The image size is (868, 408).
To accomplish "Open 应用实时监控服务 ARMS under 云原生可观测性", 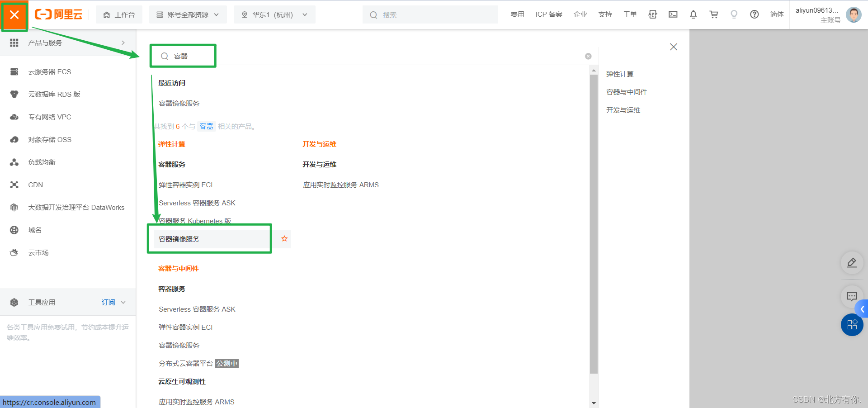I will pyautogui.click(x=197, y=402).
